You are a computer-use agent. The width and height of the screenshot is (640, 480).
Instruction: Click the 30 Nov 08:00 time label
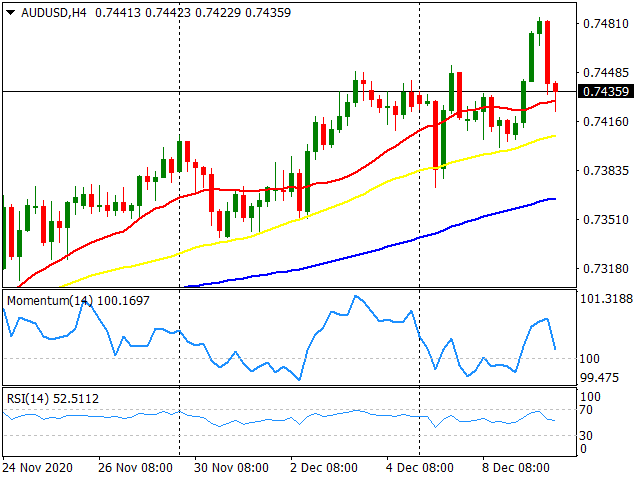point(231,467)
